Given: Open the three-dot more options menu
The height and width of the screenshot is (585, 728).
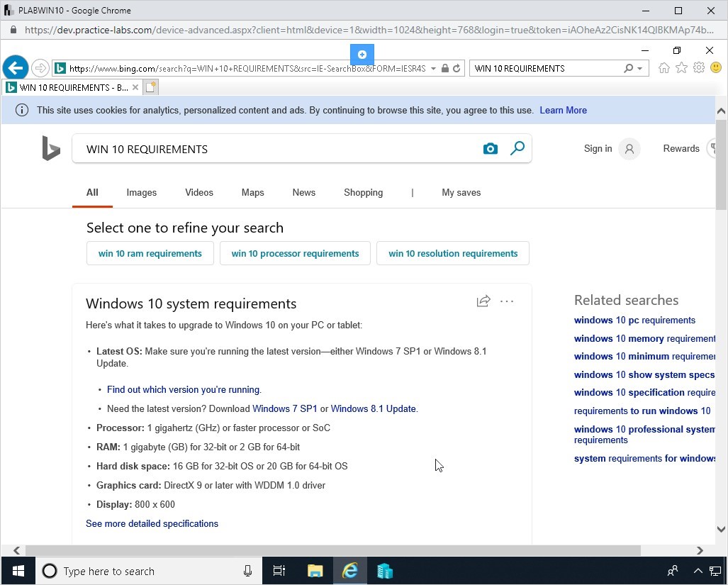Looking at the screenshot, I should [507, 301].
